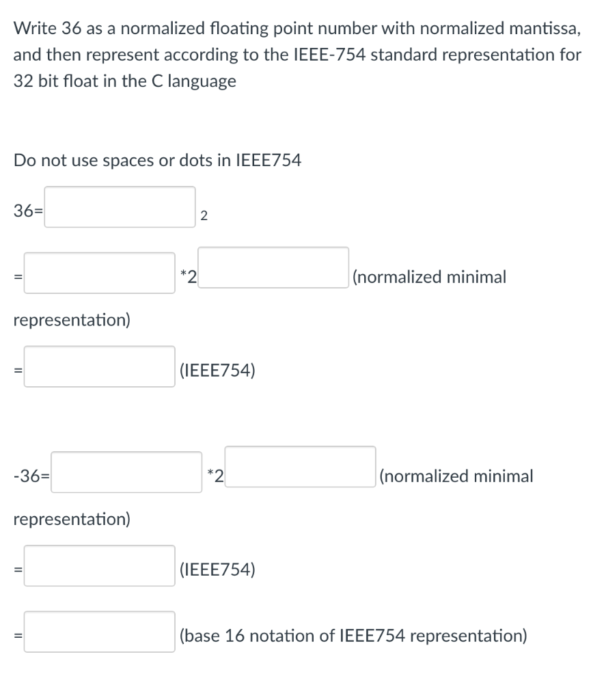Click the base 16 notation label text

coord(353,635)
